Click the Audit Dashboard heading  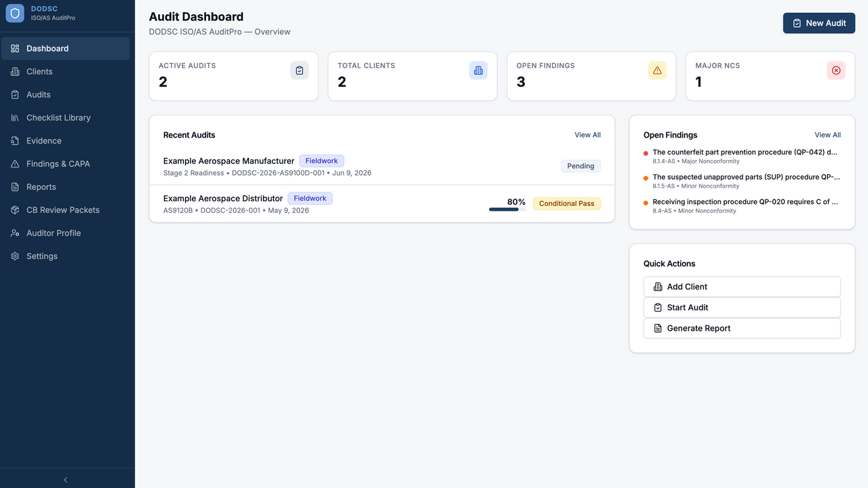click(x=196, y=17)
